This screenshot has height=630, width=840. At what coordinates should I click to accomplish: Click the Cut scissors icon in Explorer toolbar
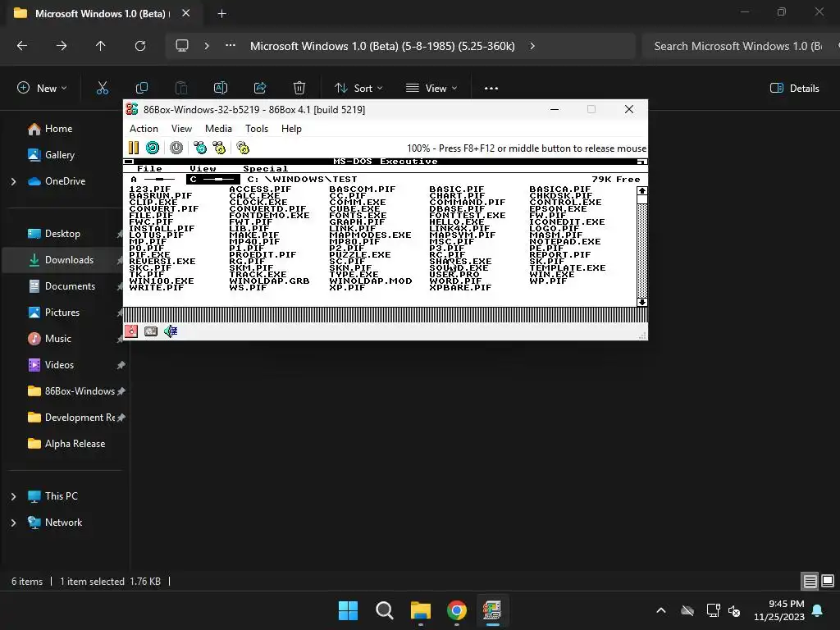tap(103, 88)
